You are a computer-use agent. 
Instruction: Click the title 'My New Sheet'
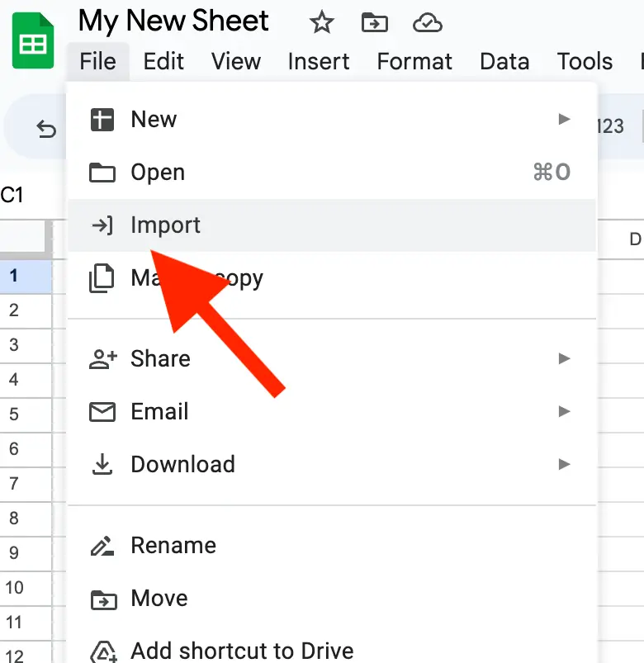[x=173, y=21]
